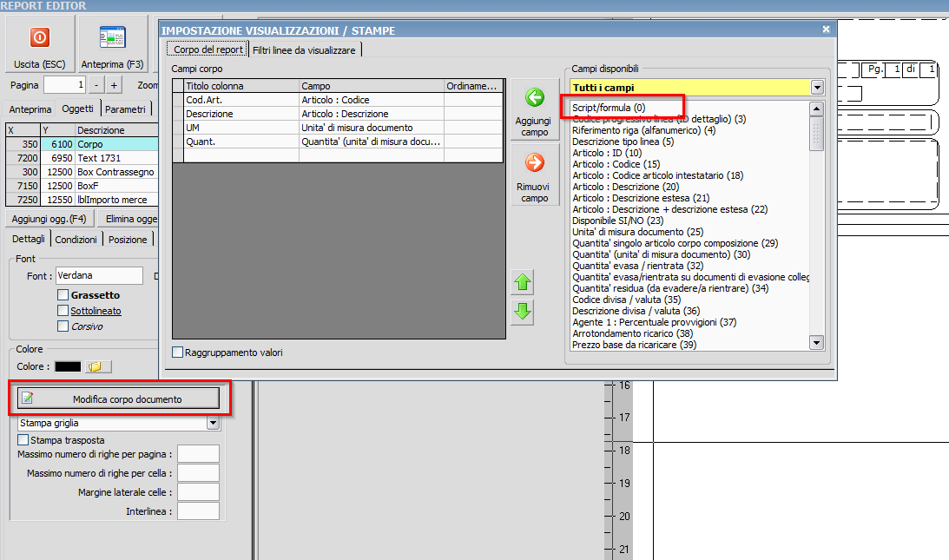Close the Impostazione Visualizzazioni dialog

point(826,29)
